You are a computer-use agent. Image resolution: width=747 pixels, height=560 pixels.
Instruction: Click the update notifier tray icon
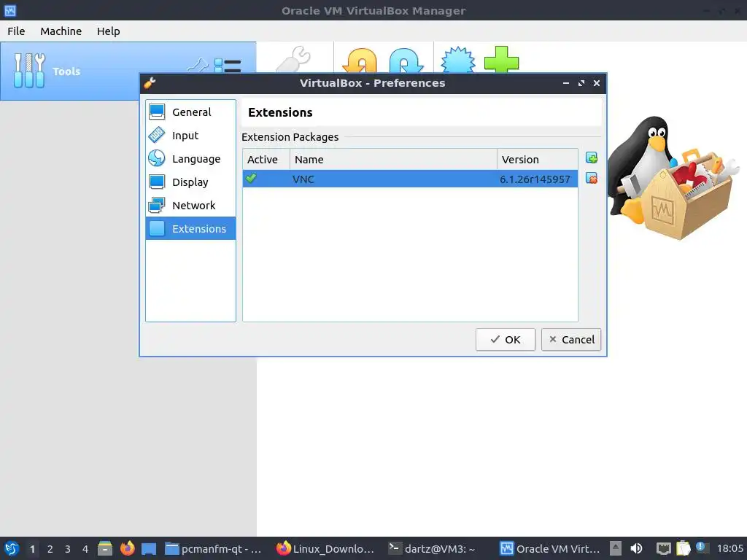(701, 548)
